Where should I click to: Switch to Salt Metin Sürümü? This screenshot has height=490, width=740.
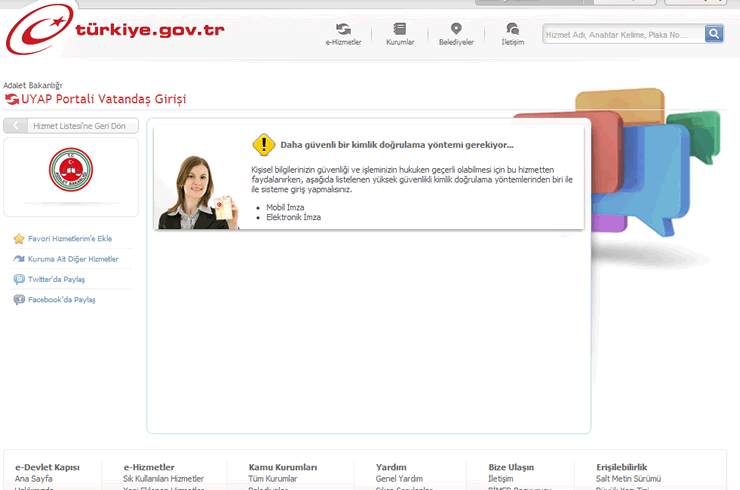[x=628, y=479]
